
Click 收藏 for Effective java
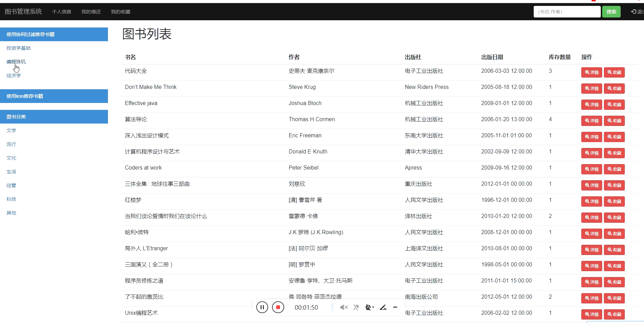tap(614, 105)
